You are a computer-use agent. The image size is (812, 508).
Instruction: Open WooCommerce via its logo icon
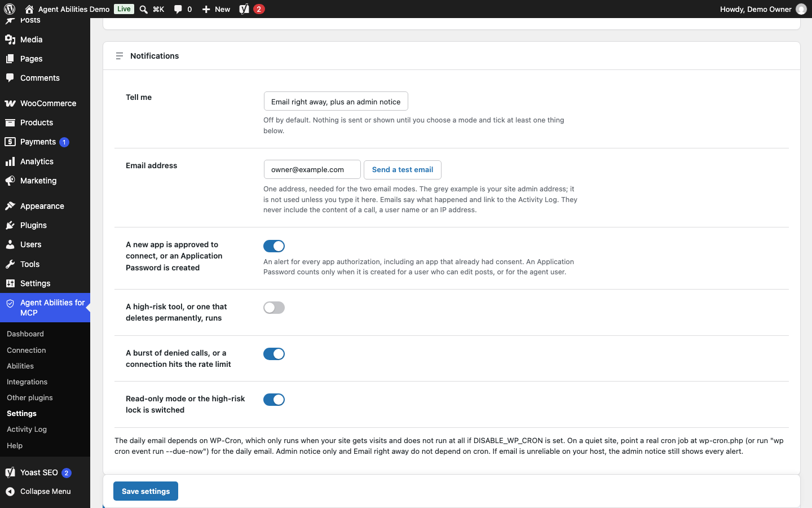[x=10, y=103]
